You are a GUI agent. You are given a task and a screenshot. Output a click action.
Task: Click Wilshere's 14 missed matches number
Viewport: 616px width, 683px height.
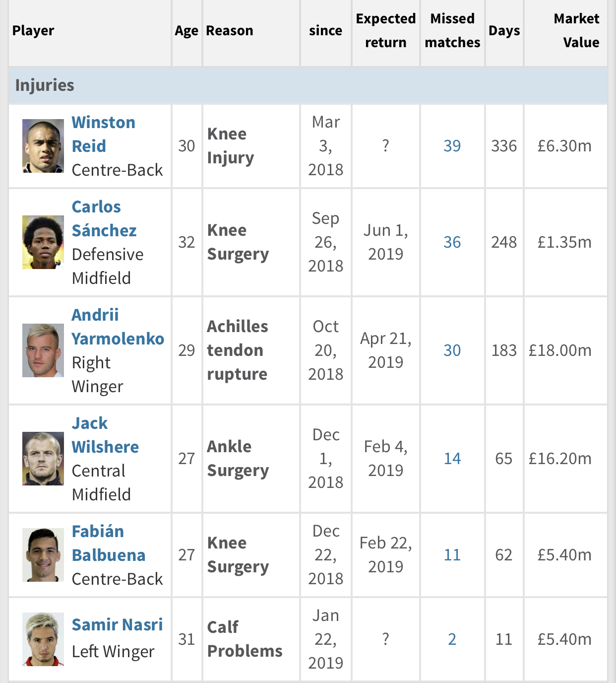[x=452, y=459]
